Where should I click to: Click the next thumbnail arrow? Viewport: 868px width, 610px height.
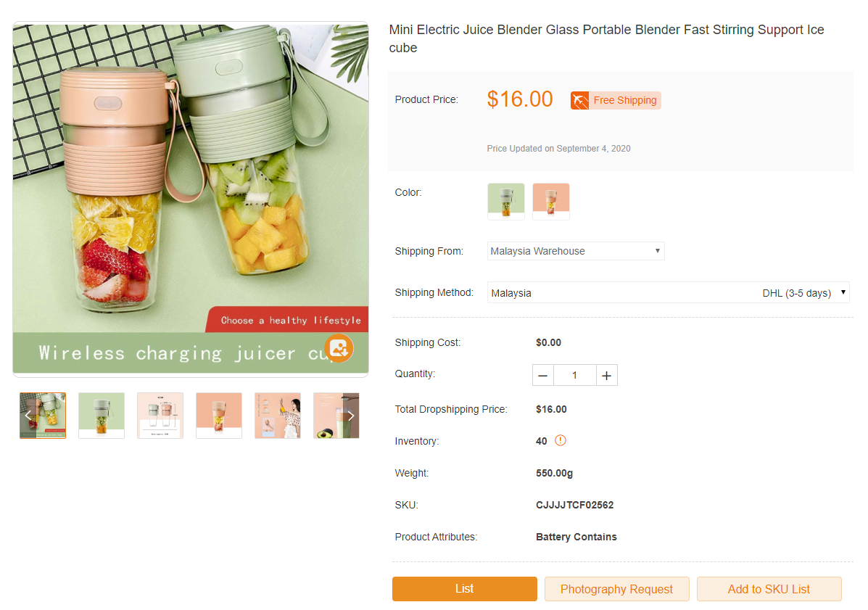(x=351, y=416)
